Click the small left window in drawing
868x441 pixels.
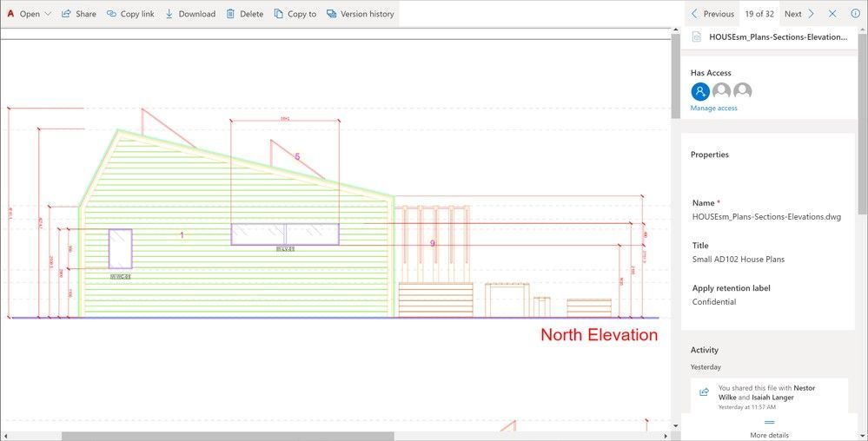coord(120,249)
